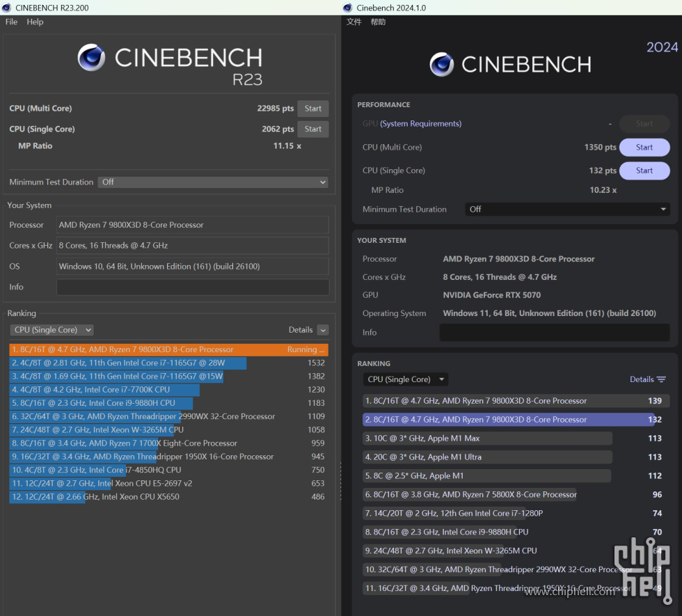Select the Threadripper 2990WX row in R23 ranking
The width and height of the screenshot is (682, 616).
[168, 416]
